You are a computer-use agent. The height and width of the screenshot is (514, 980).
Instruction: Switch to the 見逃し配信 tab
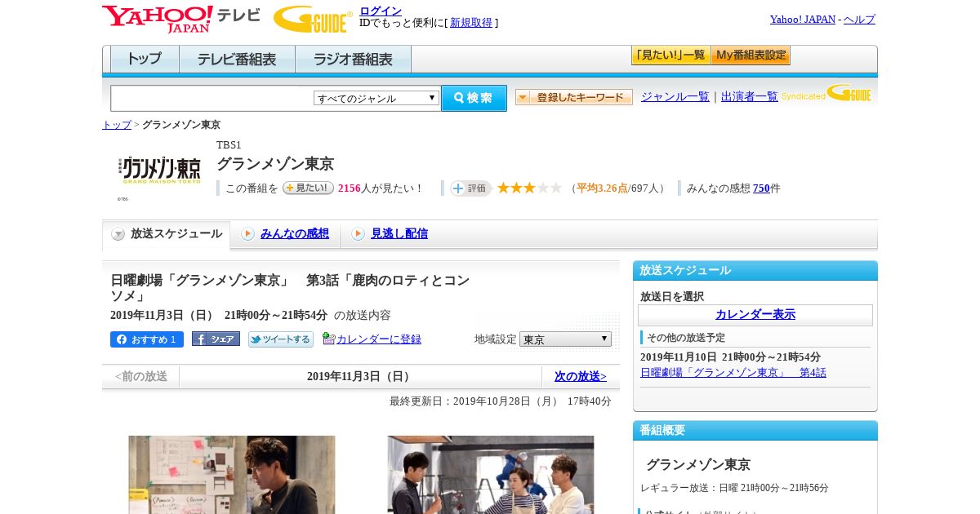[399, 233]
